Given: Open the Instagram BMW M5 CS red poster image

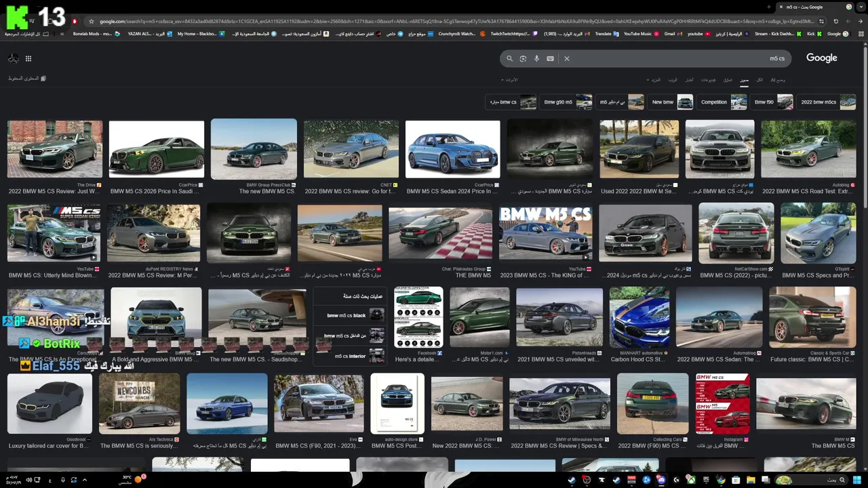Looking at the screenshot, I should 722,403.
